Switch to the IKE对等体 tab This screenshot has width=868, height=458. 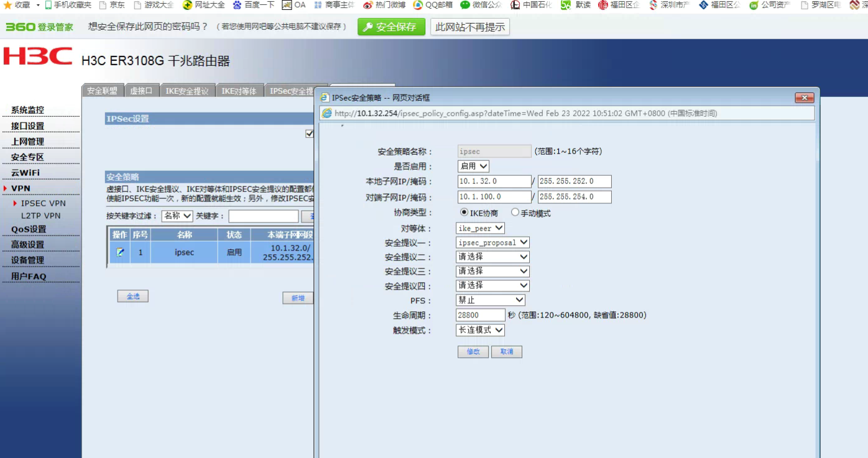(239, 91)
